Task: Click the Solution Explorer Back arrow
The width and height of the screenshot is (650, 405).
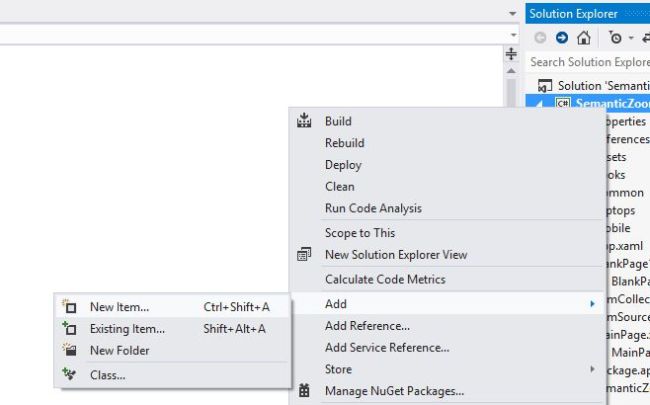Action: click(541, 38)
